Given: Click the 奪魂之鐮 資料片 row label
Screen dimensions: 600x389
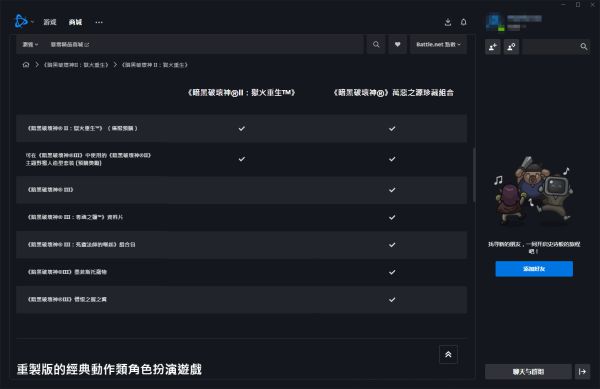Looking at the screenshot, I should pos(75,217).
